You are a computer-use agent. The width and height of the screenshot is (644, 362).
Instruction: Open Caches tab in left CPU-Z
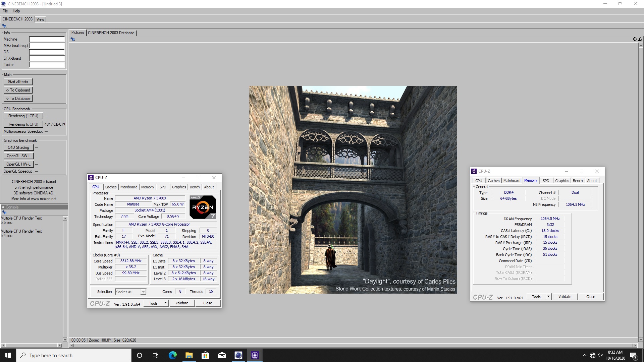110,187
